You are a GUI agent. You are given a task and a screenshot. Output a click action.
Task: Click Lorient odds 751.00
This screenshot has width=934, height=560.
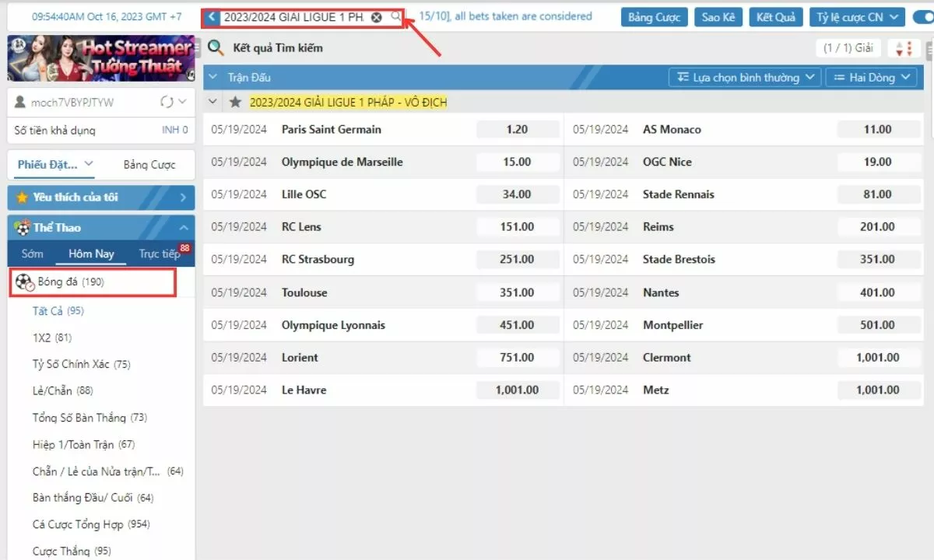coord(517,358)
